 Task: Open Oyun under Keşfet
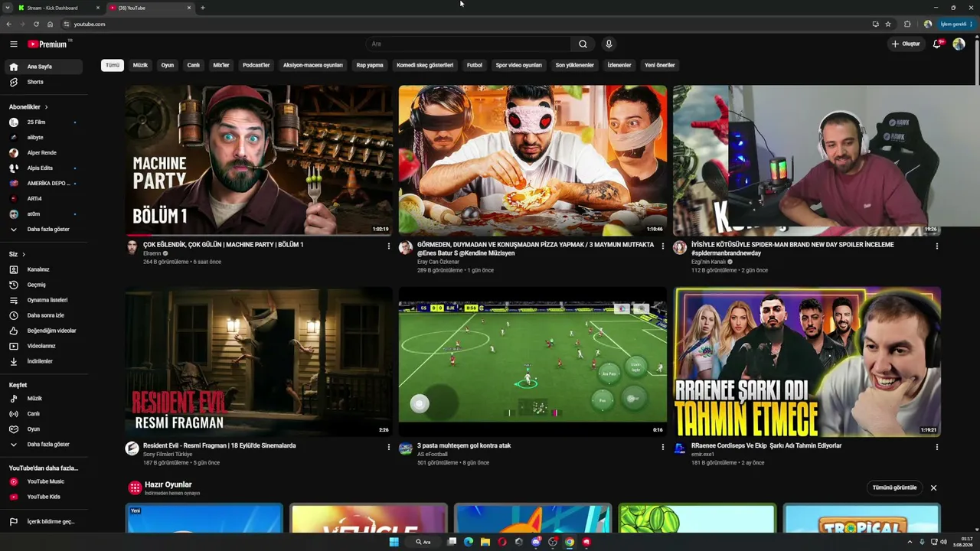(43, 429)
